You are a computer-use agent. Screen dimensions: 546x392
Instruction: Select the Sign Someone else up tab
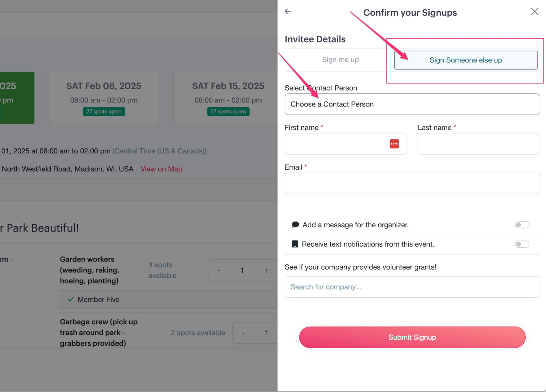[465, 60]
